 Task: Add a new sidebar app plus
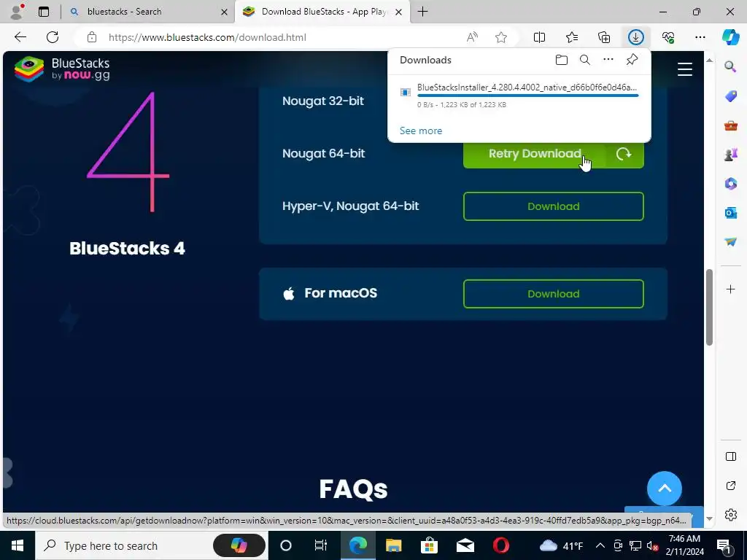(730, 289)
